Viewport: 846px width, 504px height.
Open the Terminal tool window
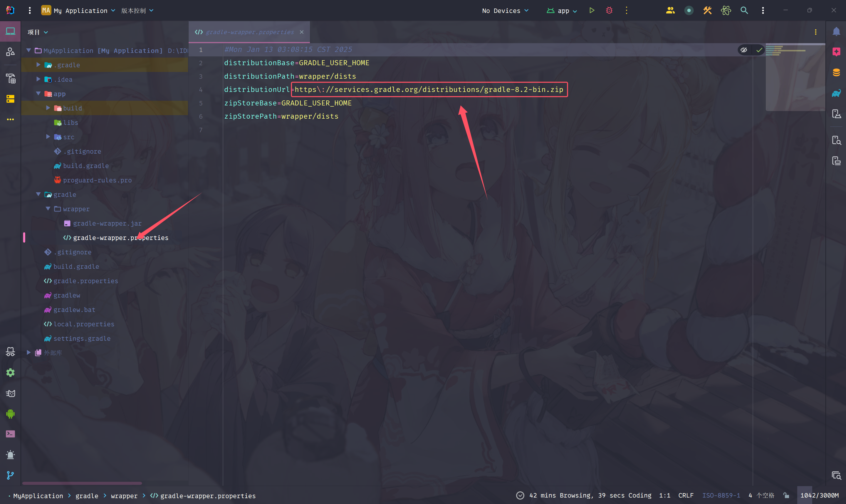pos(10,434)
